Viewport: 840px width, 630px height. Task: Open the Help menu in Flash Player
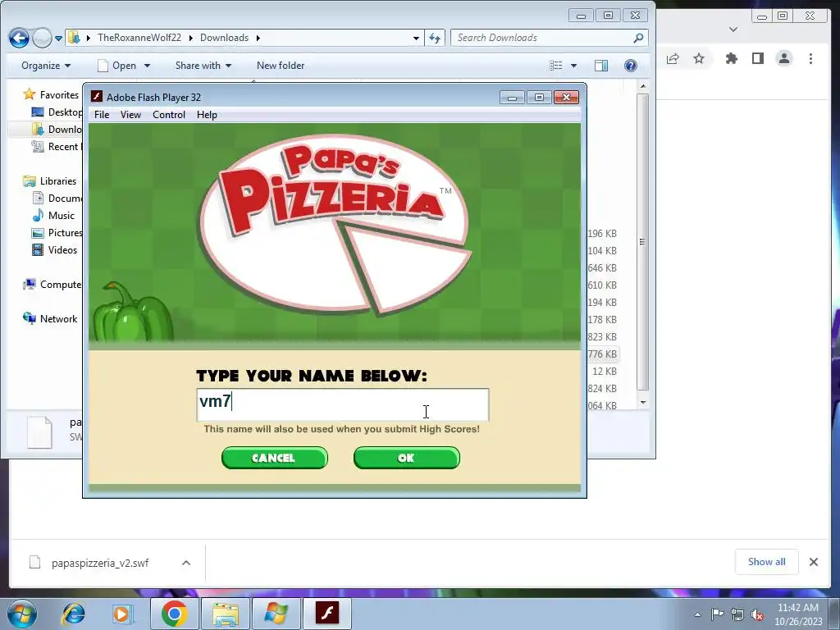(x=207, y=115)
